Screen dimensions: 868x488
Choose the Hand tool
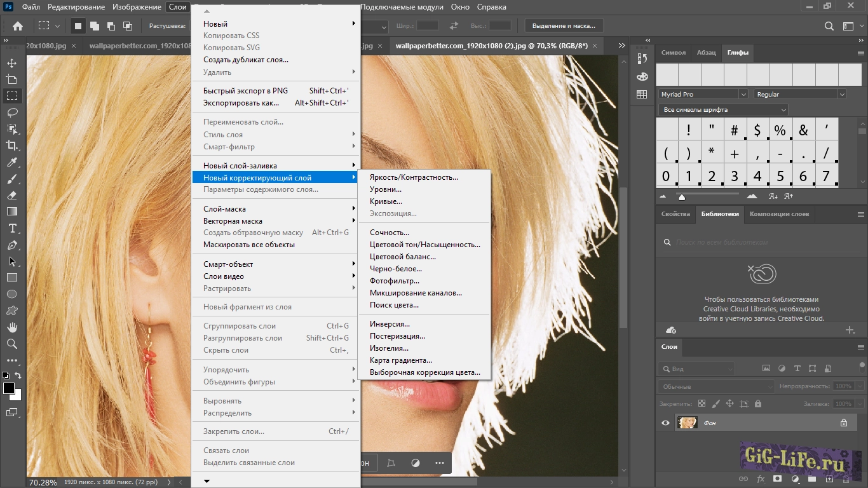click(12, 327)
